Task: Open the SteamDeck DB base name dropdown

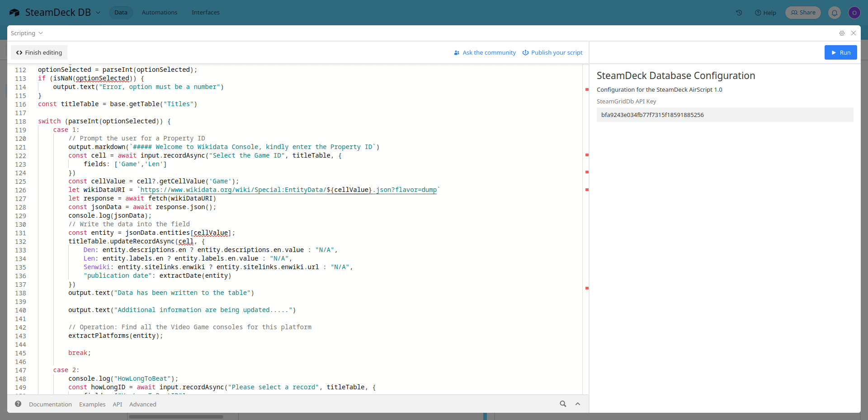Action: 63,13
